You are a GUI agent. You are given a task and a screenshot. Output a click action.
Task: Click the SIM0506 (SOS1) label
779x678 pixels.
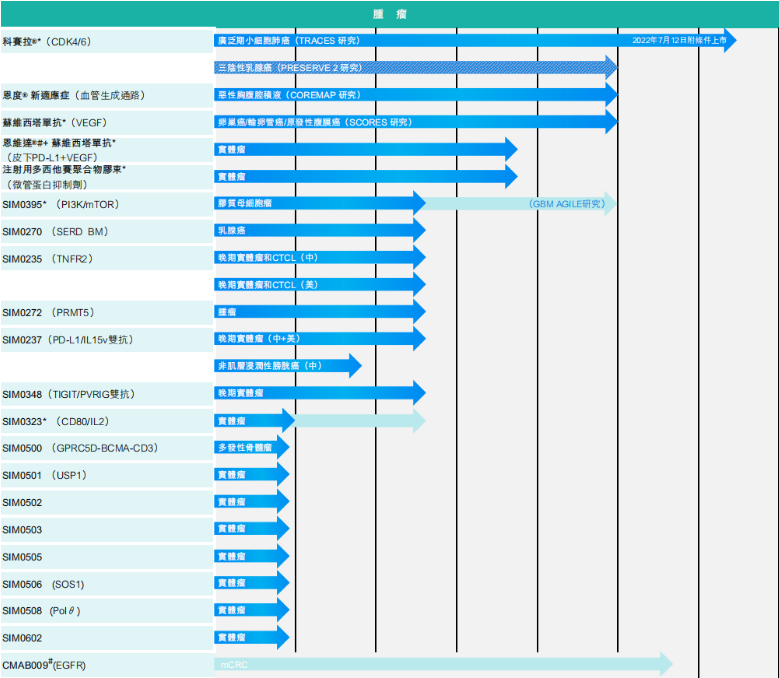point(43,584)
